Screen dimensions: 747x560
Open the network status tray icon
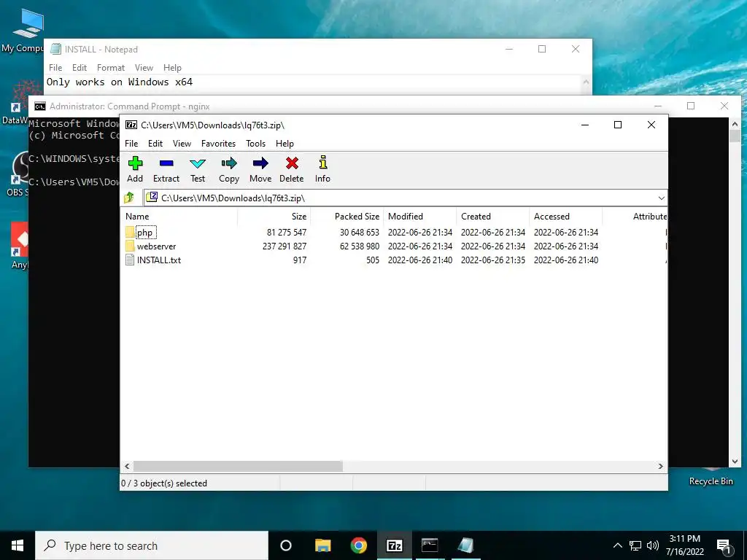coord(635,545)
